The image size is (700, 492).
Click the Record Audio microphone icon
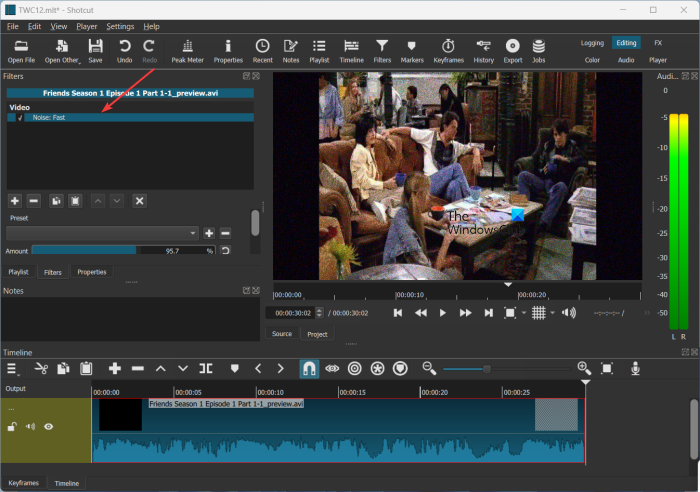[635, 368]
